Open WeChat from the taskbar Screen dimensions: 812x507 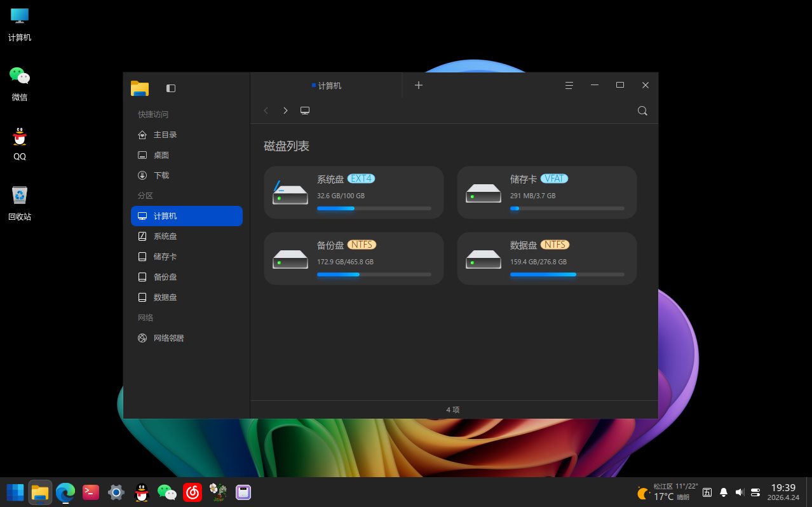[x=167, y=492]
